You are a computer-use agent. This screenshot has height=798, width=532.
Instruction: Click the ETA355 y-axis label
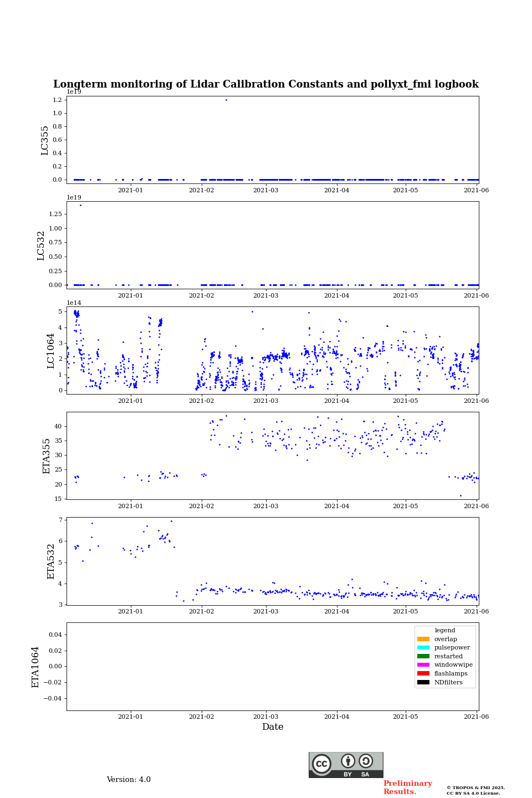click(47, 456)
